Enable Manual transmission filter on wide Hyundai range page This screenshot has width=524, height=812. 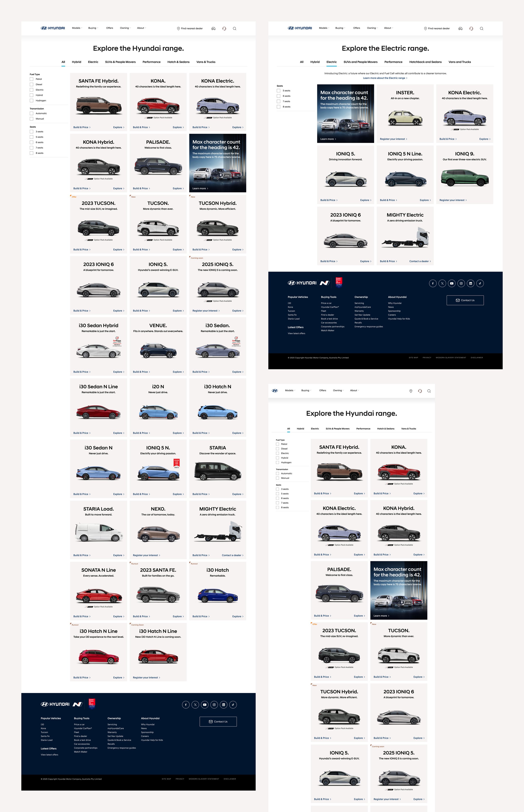point(32,119)
